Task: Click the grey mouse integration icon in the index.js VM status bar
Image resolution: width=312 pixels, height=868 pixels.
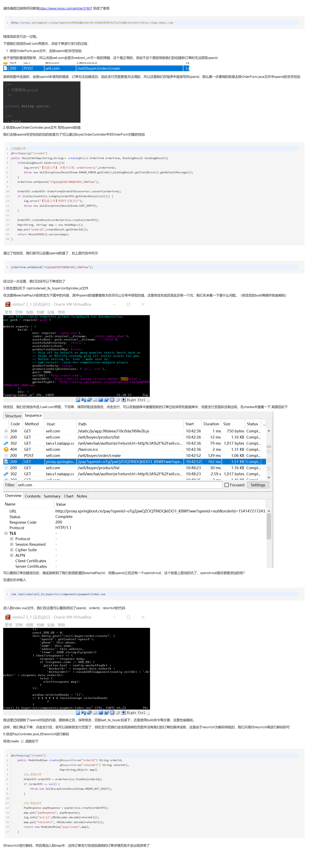Action: 118,400
